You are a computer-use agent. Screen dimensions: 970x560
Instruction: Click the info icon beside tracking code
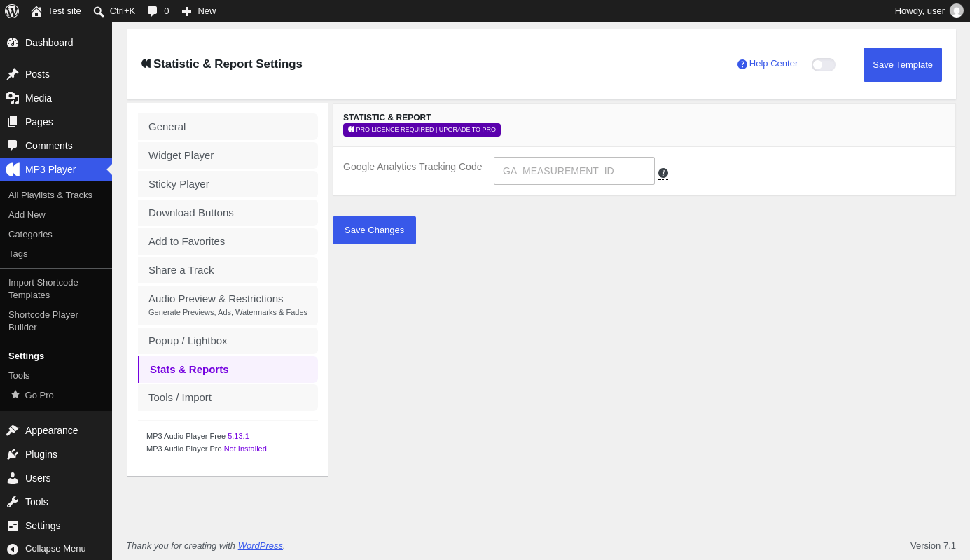pos(663,173)
